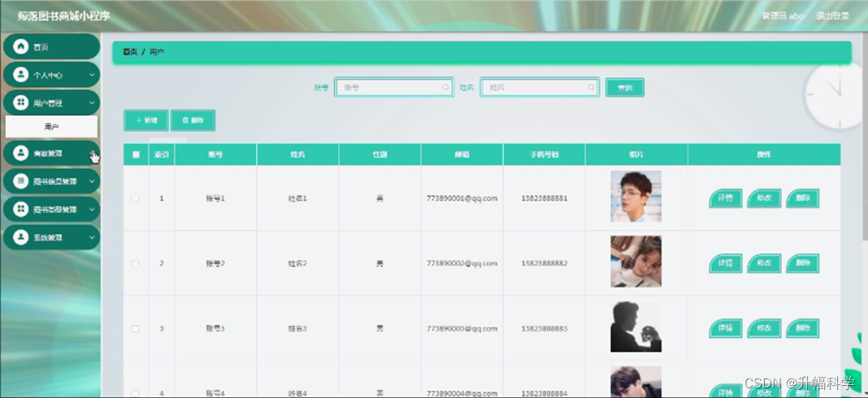Click phone number 13823888882
Image resolution: width=868 pixels, height=398 pixels.
point(545,263)
